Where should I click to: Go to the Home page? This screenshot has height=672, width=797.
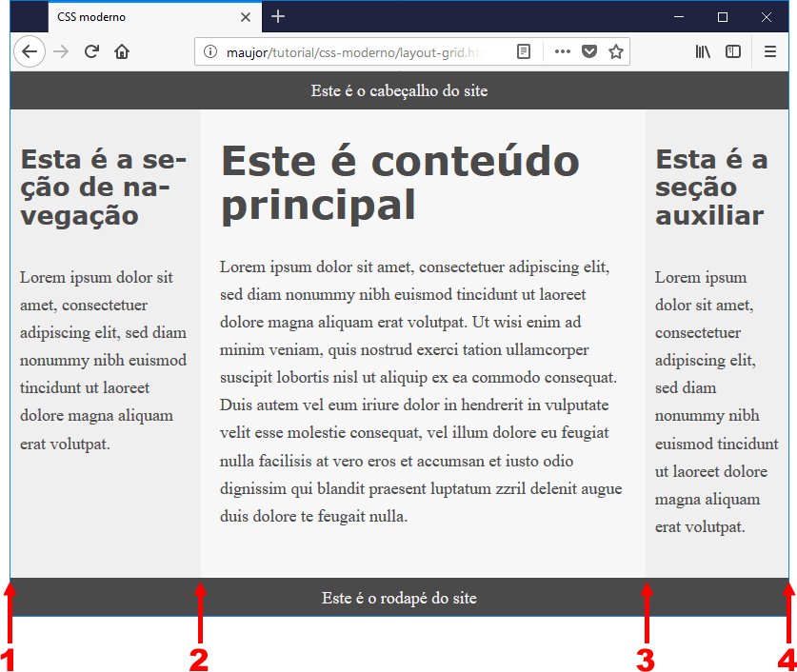(x=122, y=51)
